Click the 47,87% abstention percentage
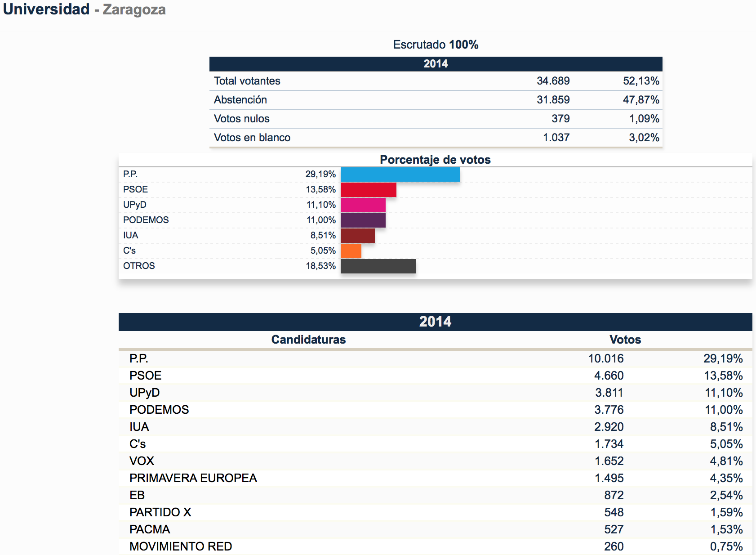The width and height of the screenshot is (756, 555). click(641, 100)
